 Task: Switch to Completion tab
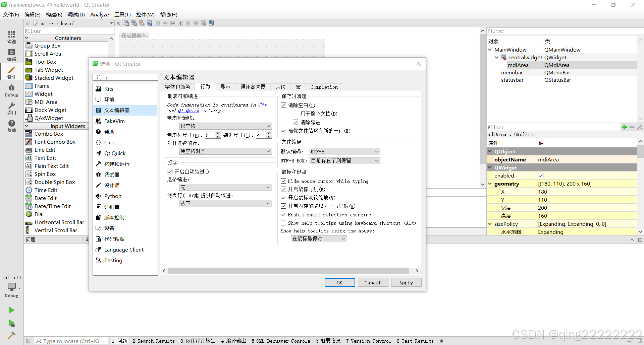point(324,87)
